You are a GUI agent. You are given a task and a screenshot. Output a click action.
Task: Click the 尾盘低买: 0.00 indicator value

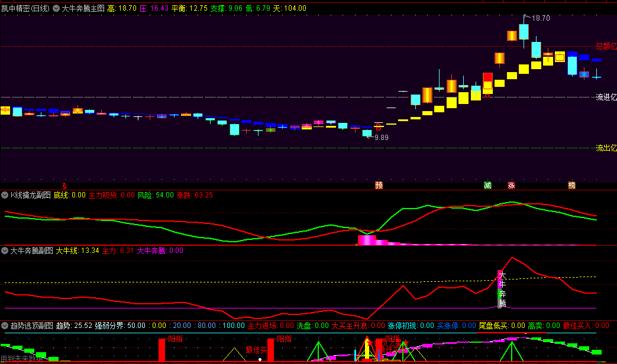pos(502,326)
